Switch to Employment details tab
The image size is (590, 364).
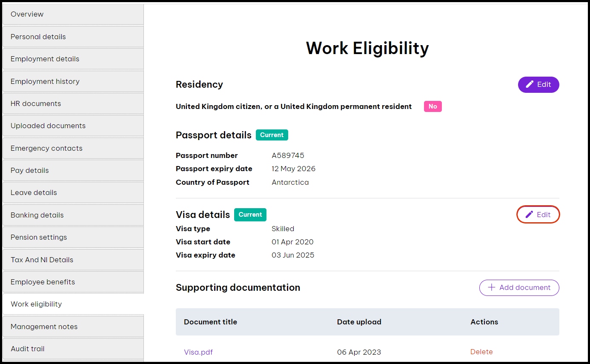tap(73, 59)
